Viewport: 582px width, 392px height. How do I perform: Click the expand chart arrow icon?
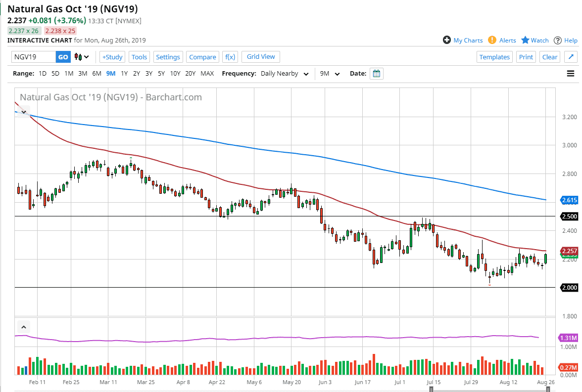click(x=571, y=57)
